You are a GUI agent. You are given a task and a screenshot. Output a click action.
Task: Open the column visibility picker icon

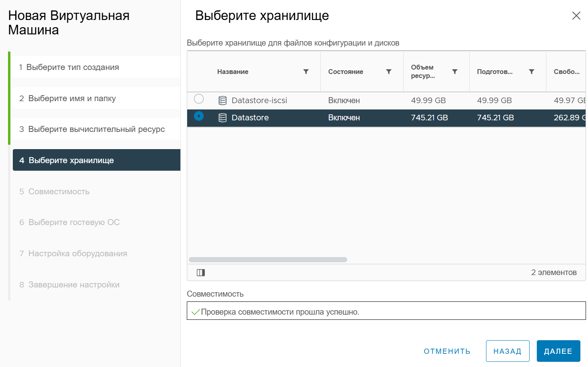(x=201, y=273)
